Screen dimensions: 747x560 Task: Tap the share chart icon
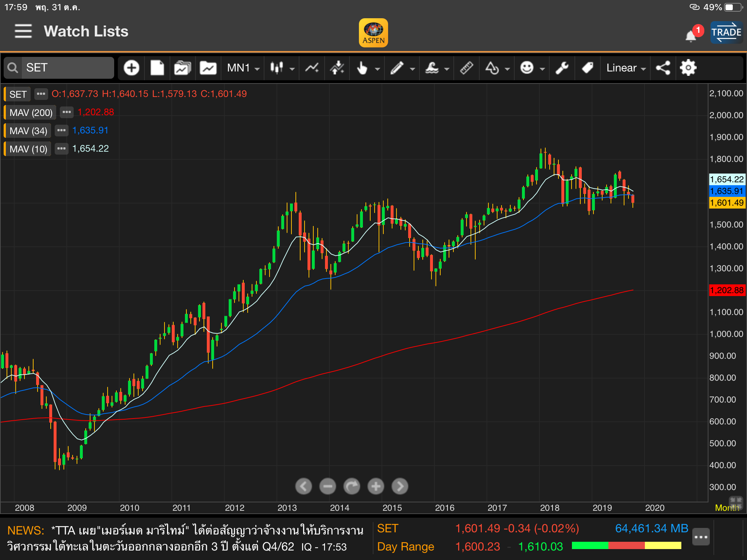pyautogui.click(x=663, y=68)
